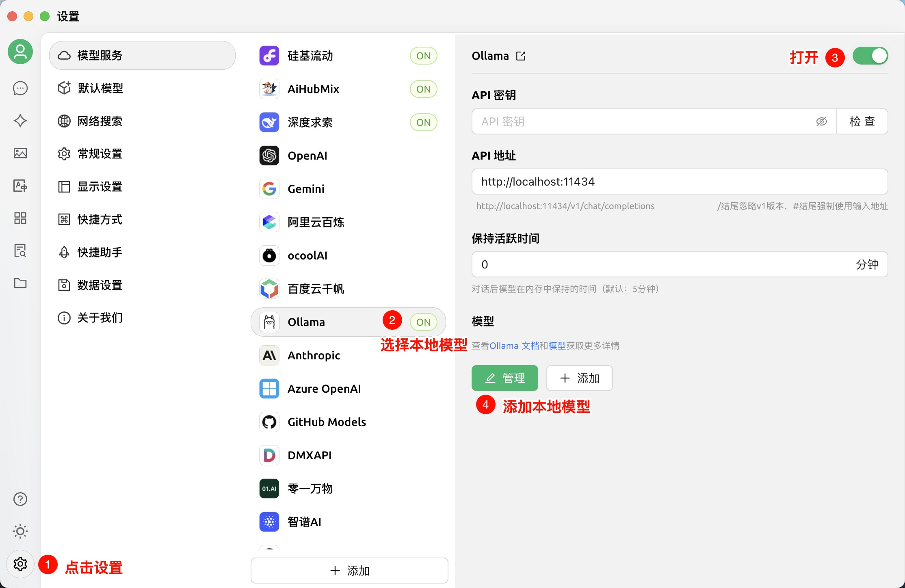The height and width of the screenshot is (588, 905).
Task: Click the settings gear icon at bottom
Action: 20,564
